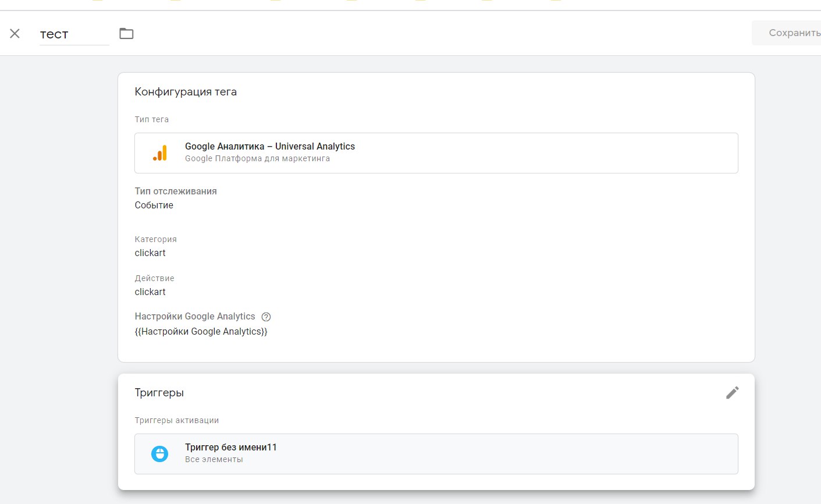Image resolution: width=821 pixels, height=504 pixels.
Task: Close the tag editor with the X icon
Action: click(x=15, y=34)
